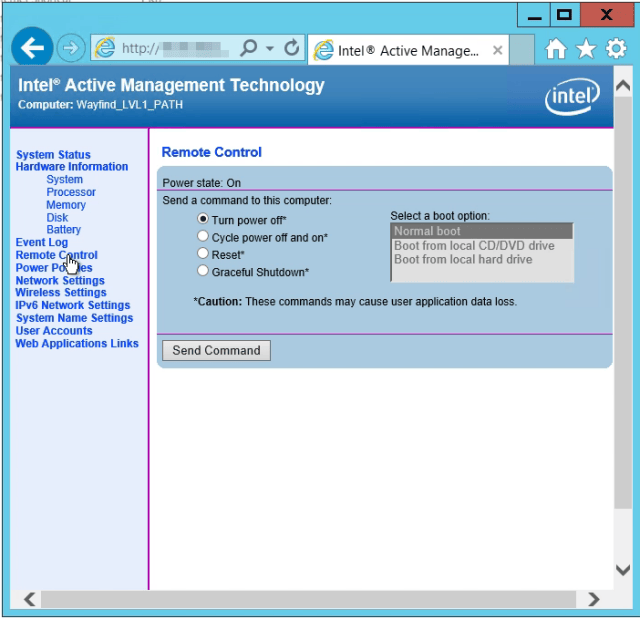Image resolution: width=640 pixels, height=619 pixels.
Task: Click the vertical scrollbar down arrow
Action: (623, 570)
